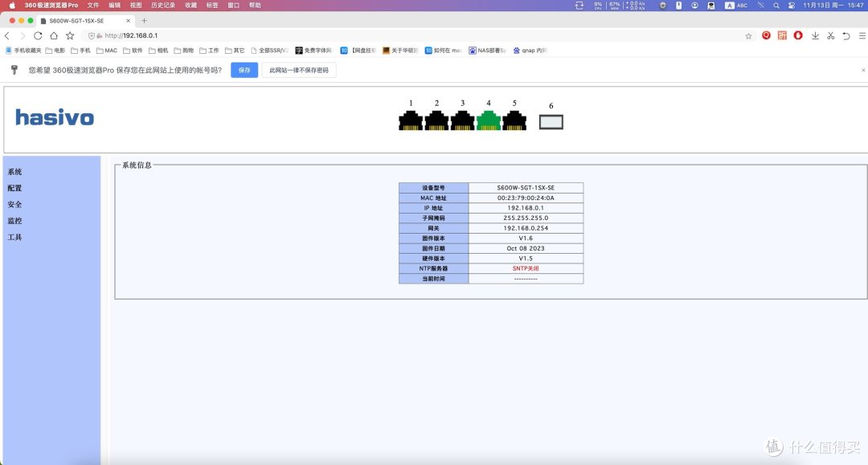Click switch port 3 icon

[x=462, y=120]
